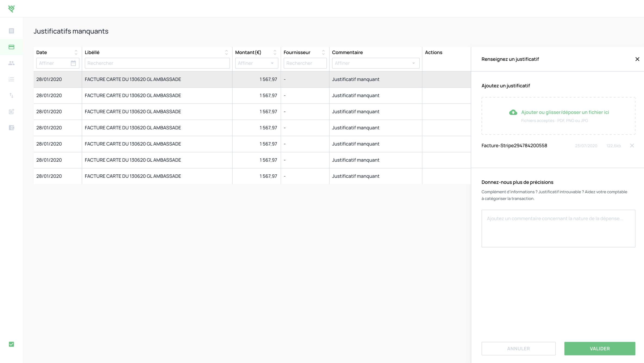The image size is (644, 363).
Task: Click Ajouter ou glisser/déposer un fichier ici
Action: 565,112
